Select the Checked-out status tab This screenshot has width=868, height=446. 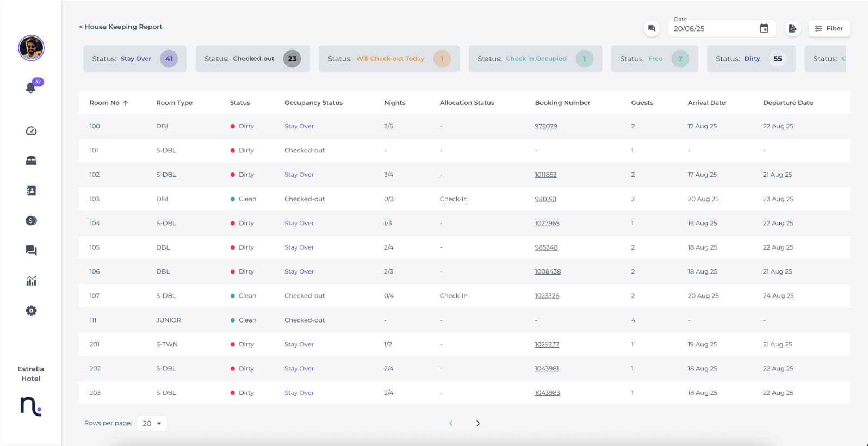pos(252,59)
